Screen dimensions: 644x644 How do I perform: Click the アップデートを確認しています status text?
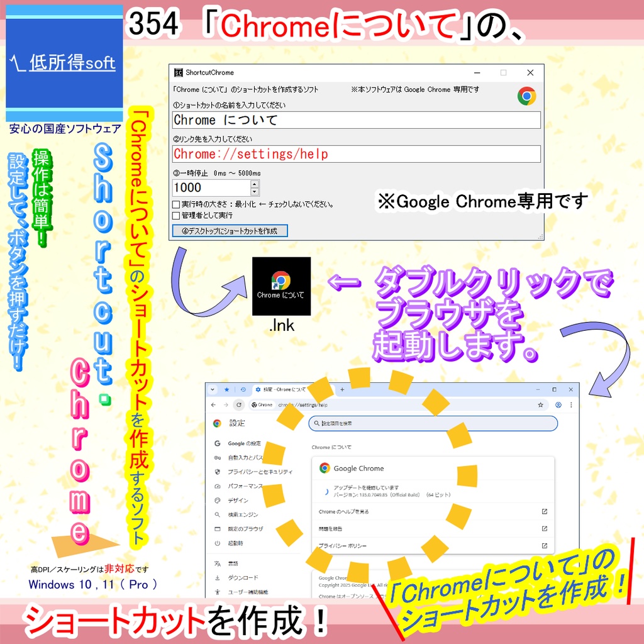pyautogui.click(x=366, y=487)
